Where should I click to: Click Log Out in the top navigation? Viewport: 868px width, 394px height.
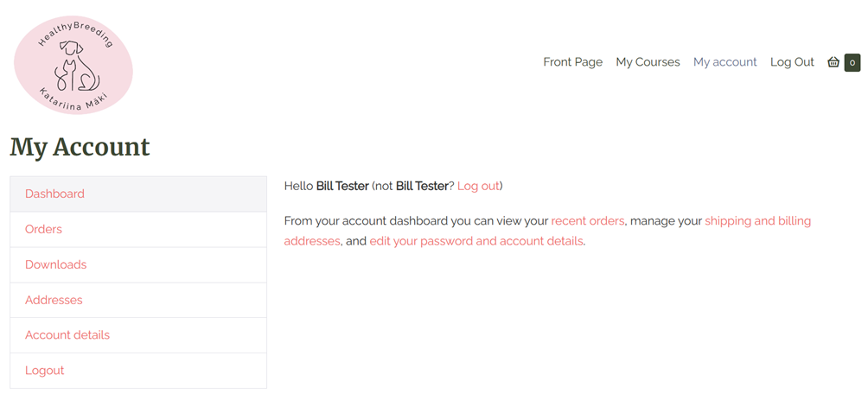click(792, 62)
